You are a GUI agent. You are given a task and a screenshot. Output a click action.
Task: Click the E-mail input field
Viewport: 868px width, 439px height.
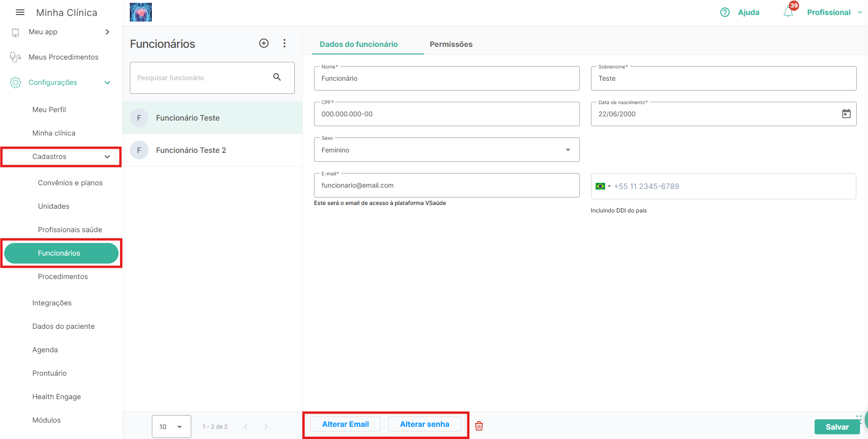click(446, 185)
